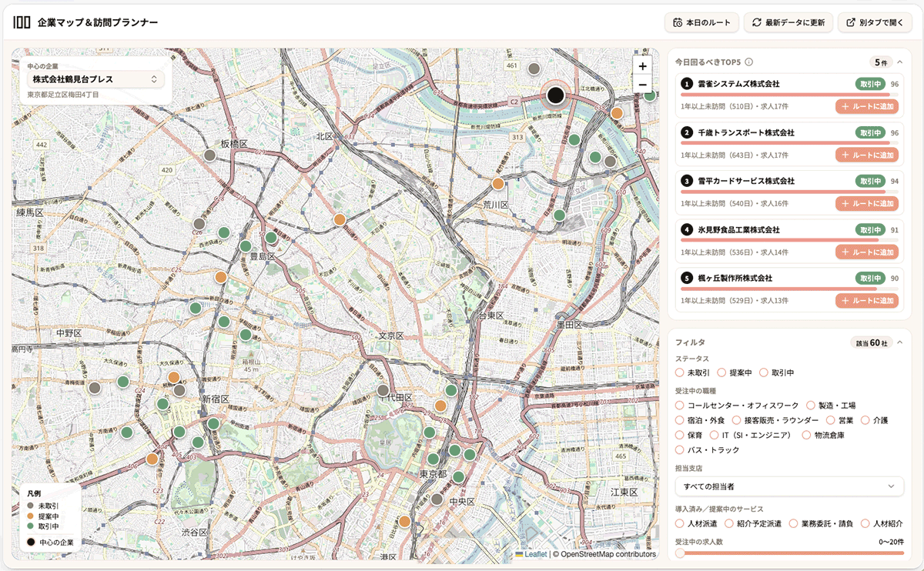Click the black center company marker on map

click(x=556, y=95)
